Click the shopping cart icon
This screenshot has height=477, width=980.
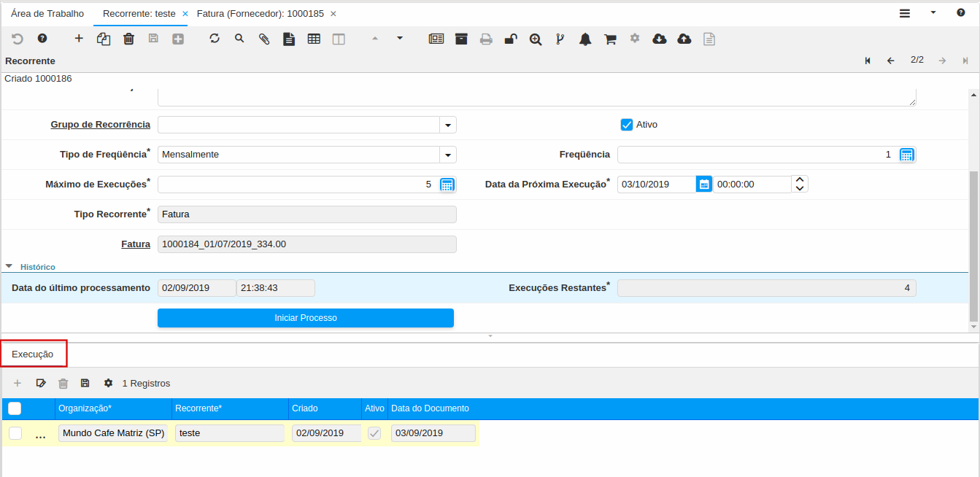610,39
